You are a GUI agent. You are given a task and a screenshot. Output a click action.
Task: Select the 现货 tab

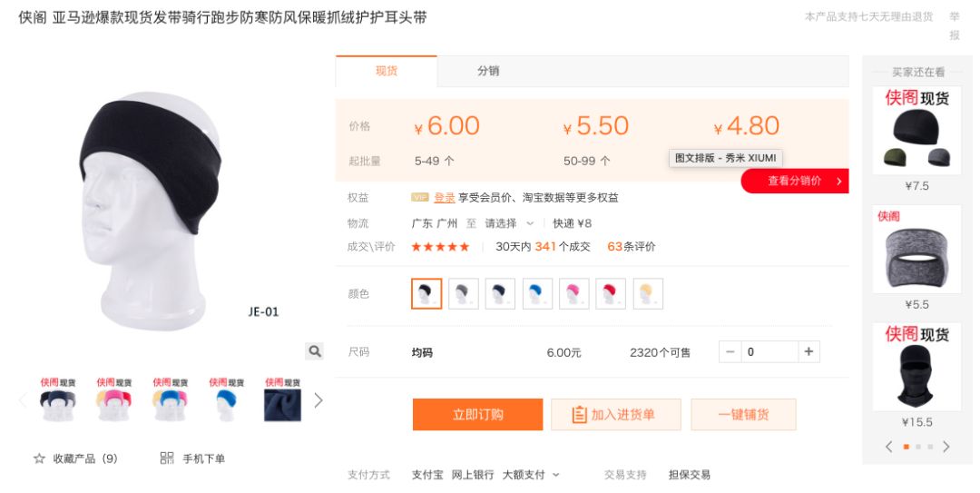point(387,71)
